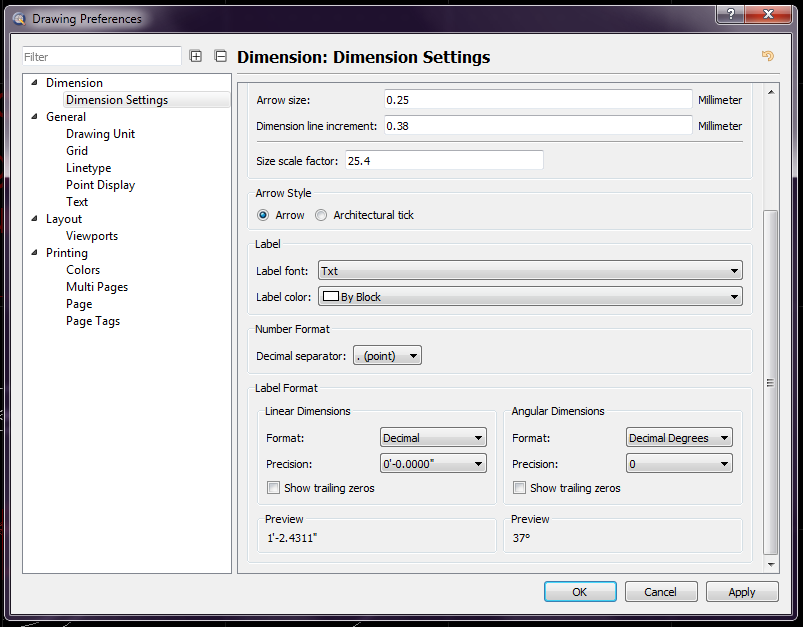Screen dimensions: 803x627
Task: Click the scrollbar down arrow
Action: tap(771, 565)
